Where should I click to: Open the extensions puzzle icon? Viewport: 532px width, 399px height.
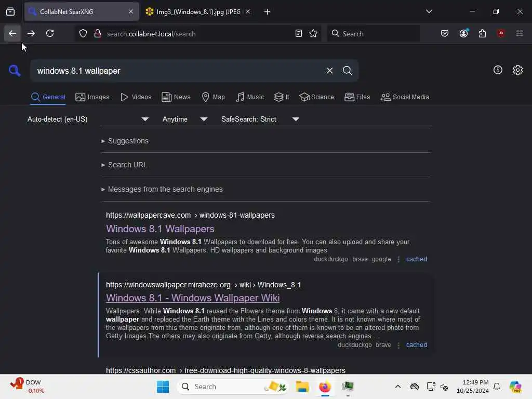(482, 34)
